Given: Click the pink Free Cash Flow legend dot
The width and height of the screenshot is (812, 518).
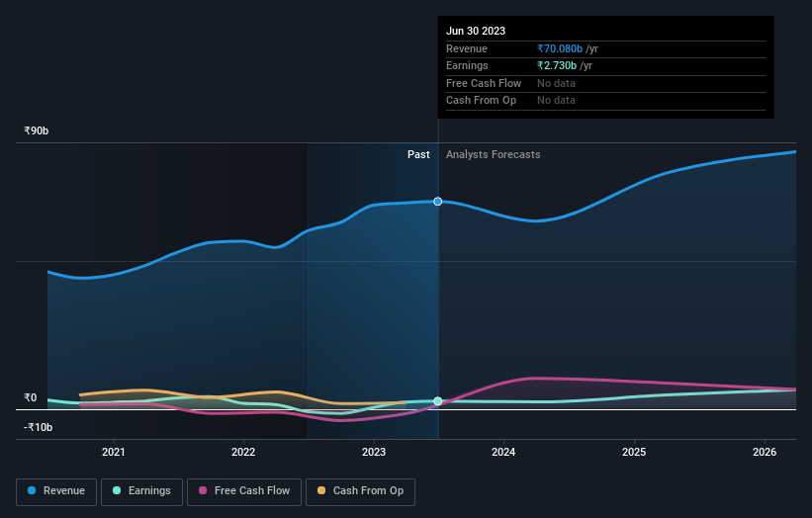Looking at the screenshot, I should [x=203, y=490].
